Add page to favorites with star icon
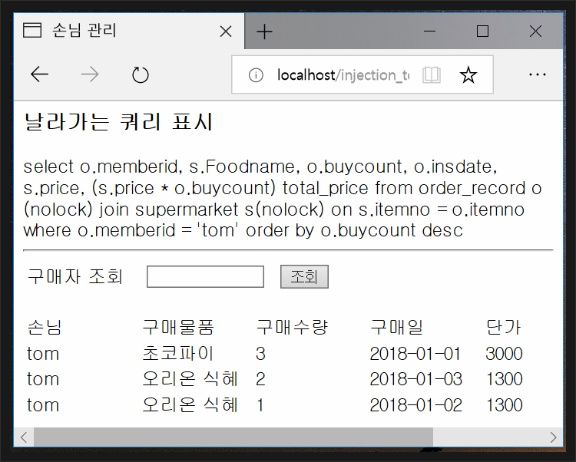 point(468,75)
